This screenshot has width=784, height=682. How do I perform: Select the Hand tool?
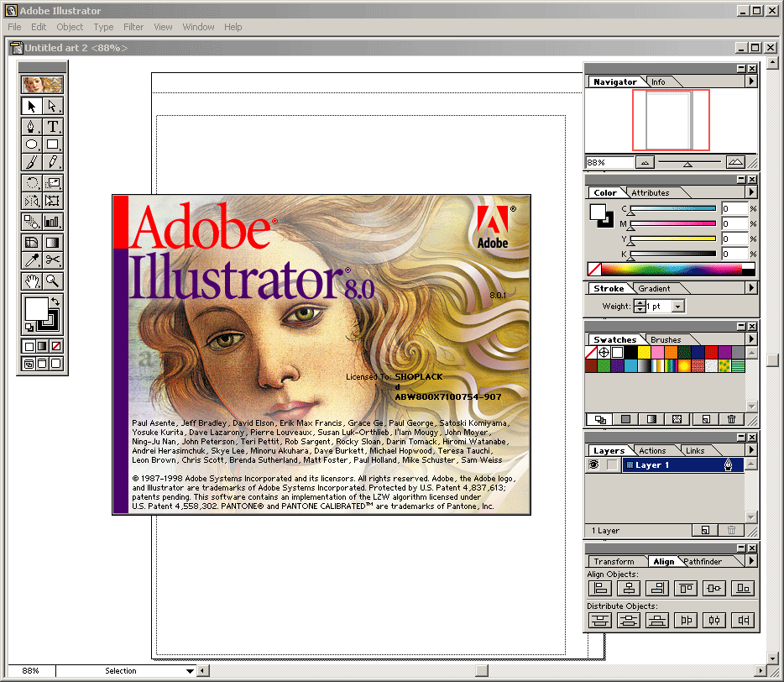[32, 281]
